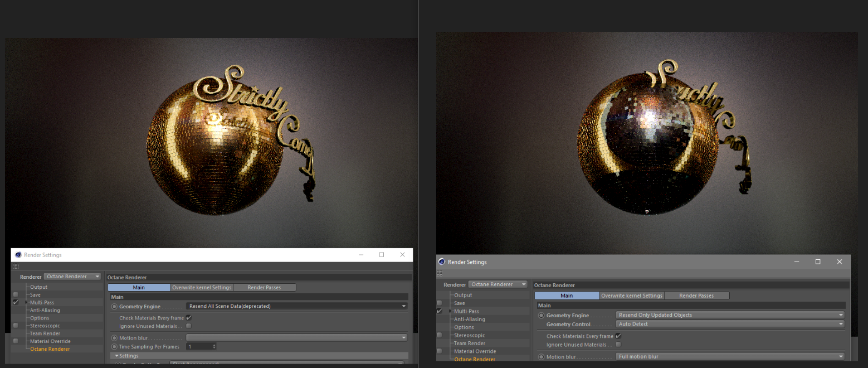Open Renderer dropdown in right Render Settings window
Image resolution: width=868 pixels, height=368 pixels.
pos(498,284)
